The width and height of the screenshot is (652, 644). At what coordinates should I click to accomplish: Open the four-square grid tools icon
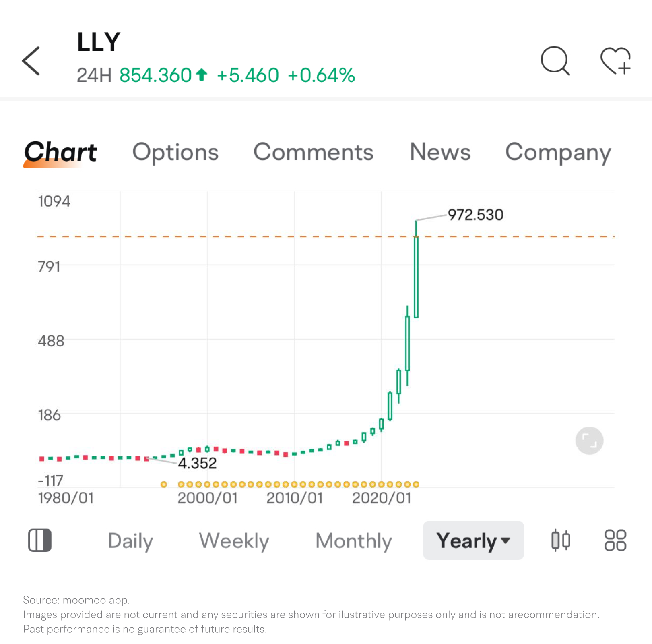coord(615,540)
